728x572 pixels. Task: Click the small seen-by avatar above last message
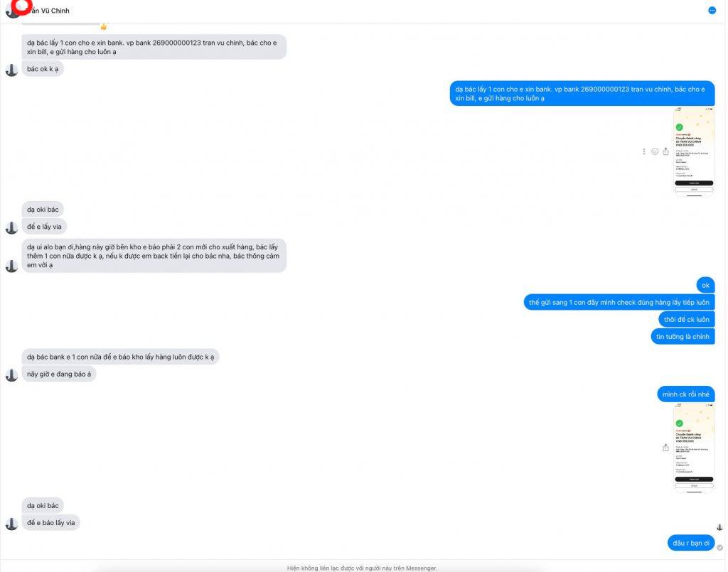(719, 527)
